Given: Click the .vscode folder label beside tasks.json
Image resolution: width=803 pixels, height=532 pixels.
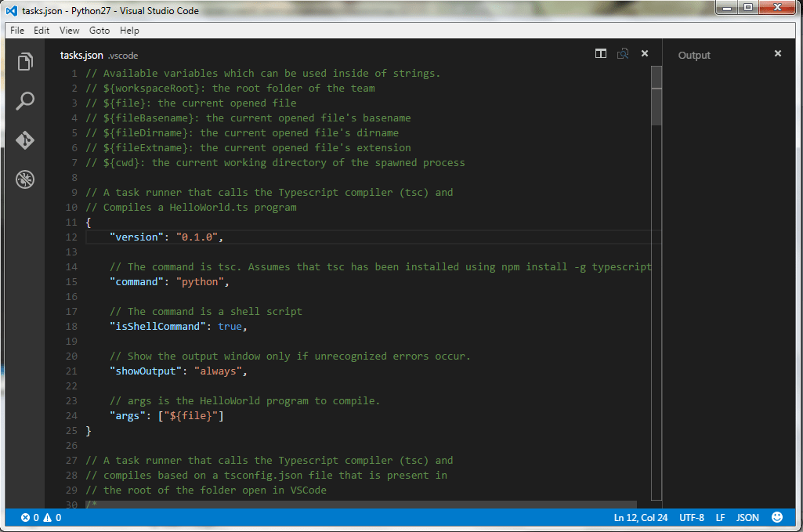Looking at the screenshot, I should pyautogui.click(x=123, y=56).
